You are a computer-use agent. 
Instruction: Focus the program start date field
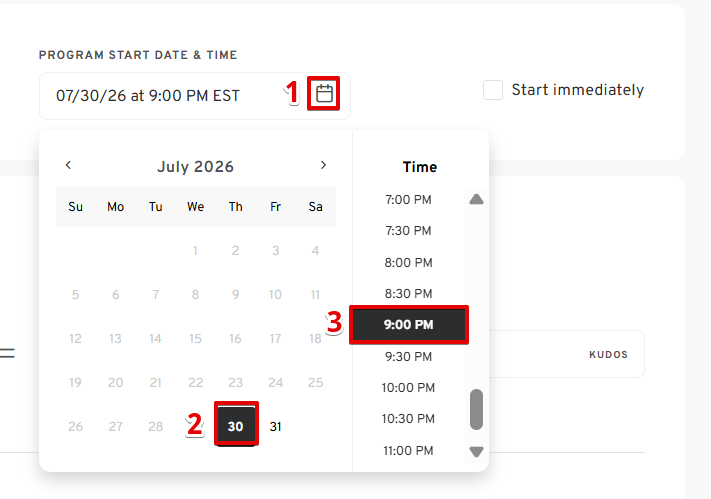[x=195, y=96]
